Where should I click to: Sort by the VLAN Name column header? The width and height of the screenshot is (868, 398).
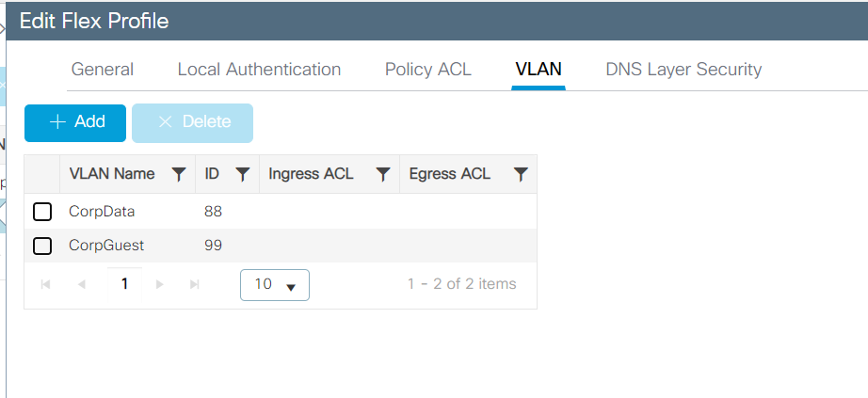click(x=112, y=174)
